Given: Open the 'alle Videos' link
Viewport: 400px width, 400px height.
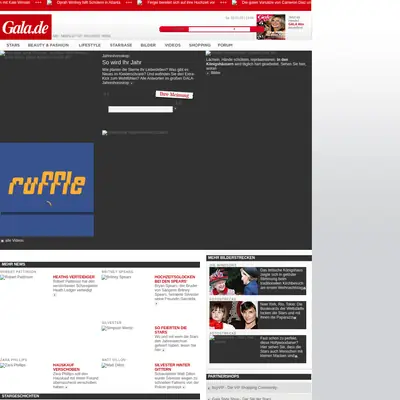Looking at the screenshot, I should [14, 240].
